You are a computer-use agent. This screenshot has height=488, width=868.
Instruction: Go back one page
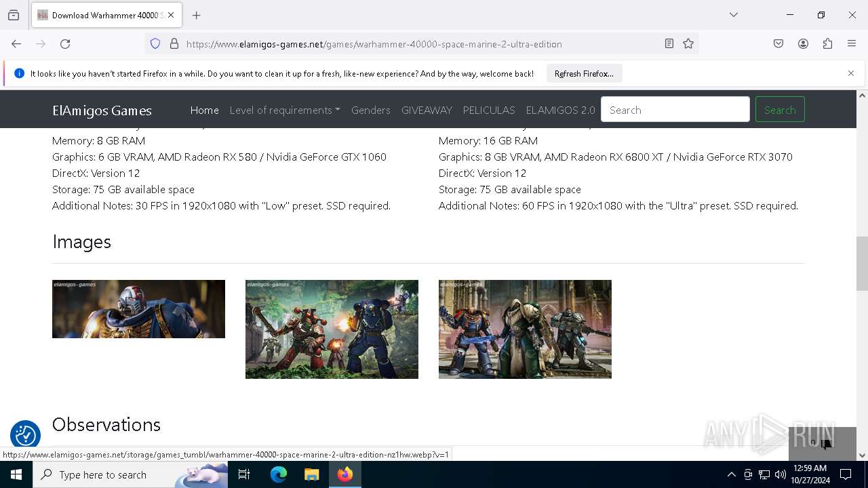point(16,44)
